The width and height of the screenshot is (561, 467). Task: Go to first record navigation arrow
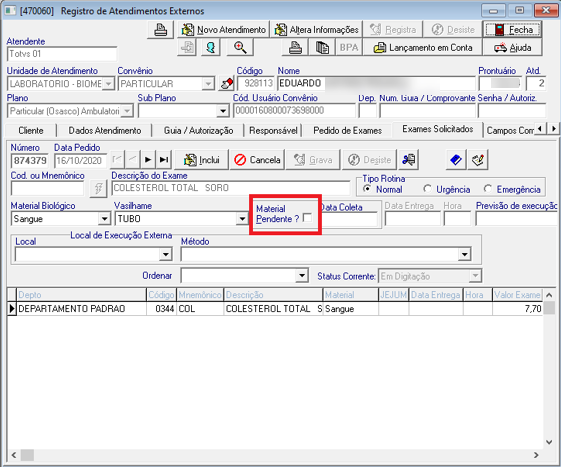(x=117, y=160)
